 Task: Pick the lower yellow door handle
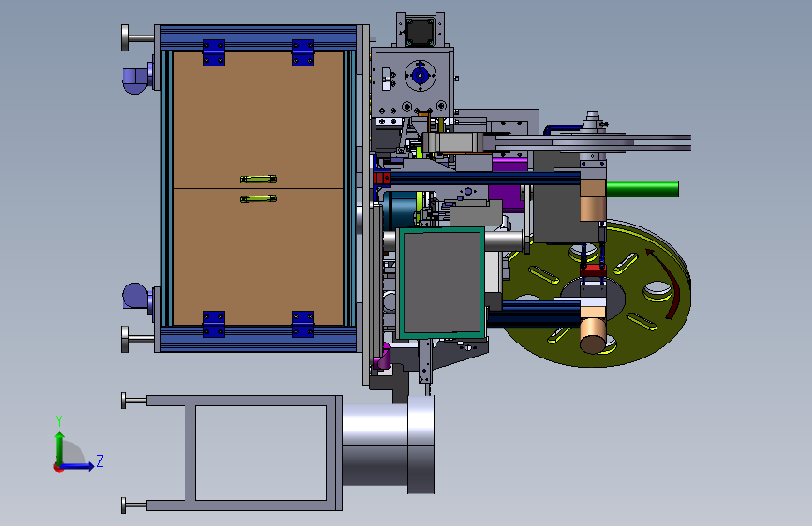(x=258, y=198)
